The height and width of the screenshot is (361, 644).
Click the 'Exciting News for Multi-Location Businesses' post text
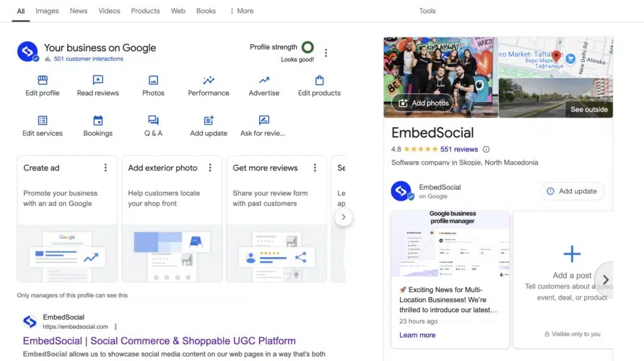pyautogui.click(x=448, y=300)
